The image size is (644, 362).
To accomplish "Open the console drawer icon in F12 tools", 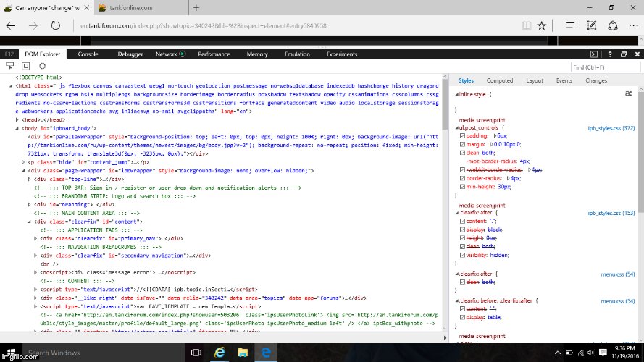I will coord(595,54).
